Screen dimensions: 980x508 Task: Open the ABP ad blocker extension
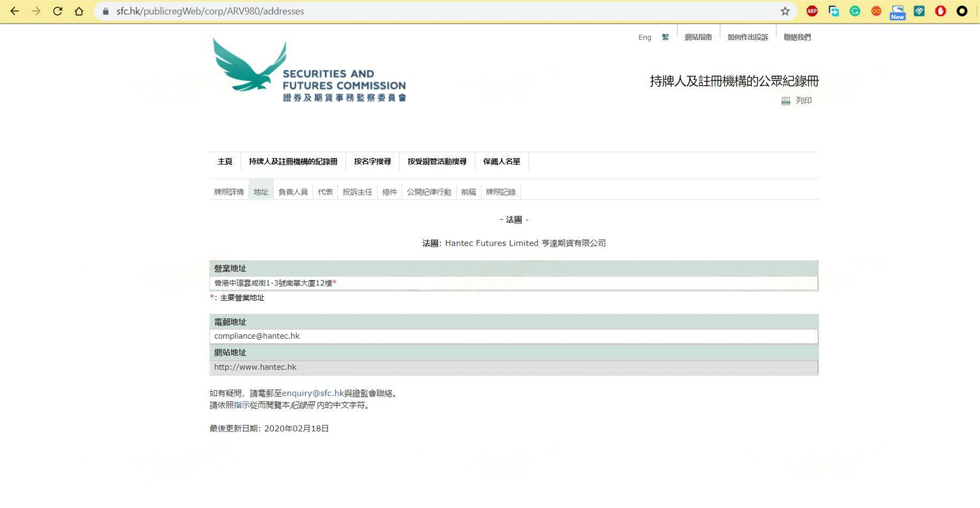click(812, 11)
